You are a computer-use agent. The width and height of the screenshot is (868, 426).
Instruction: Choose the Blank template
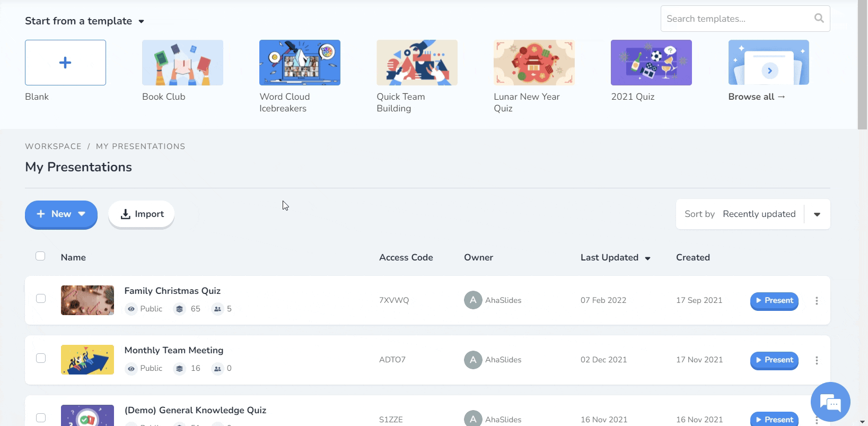pyautogui.click(x=65, y=63)
